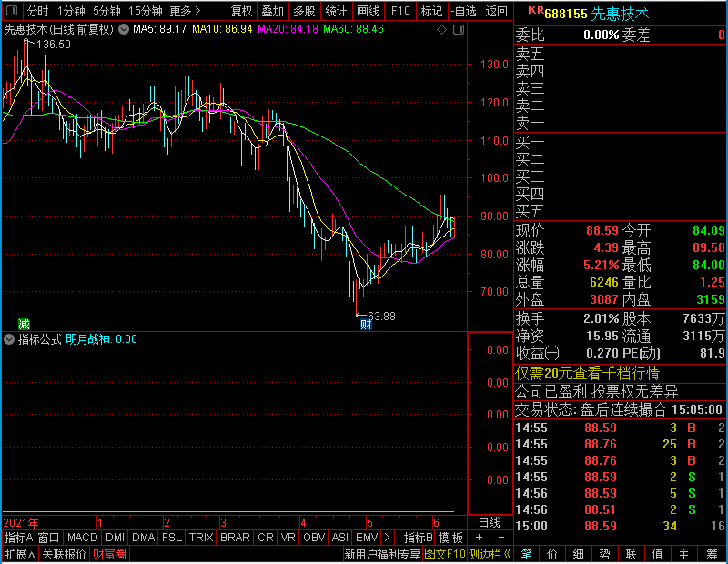Switch indicator to CR
728x564 pixels.
[x=265, y=538]
